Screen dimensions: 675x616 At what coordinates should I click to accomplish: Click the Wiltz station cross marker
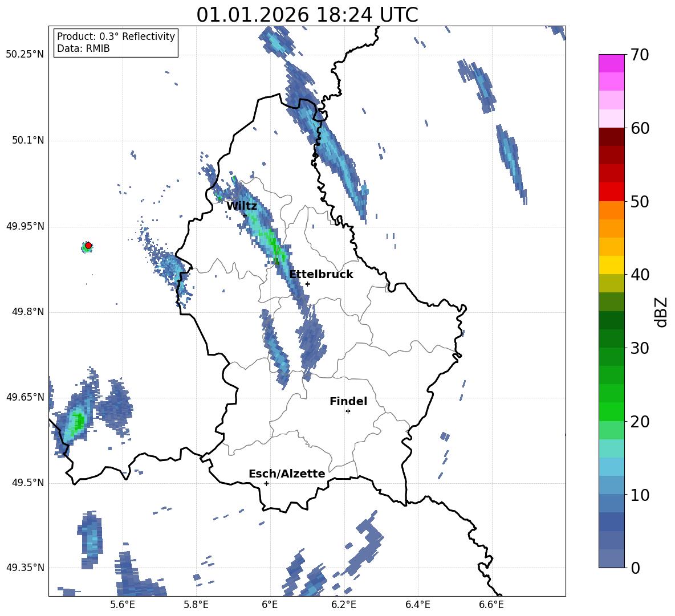[245, 215]
